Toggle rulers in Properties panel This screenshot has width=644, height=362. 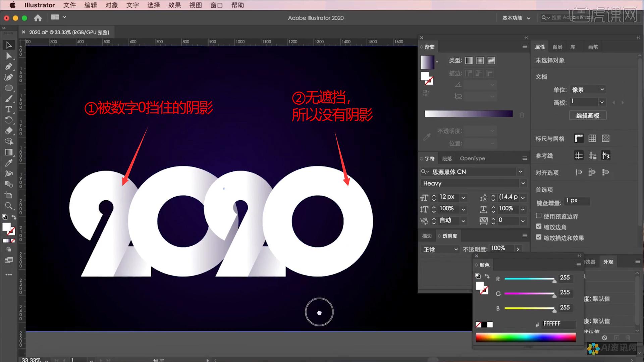tap(579, 138)
